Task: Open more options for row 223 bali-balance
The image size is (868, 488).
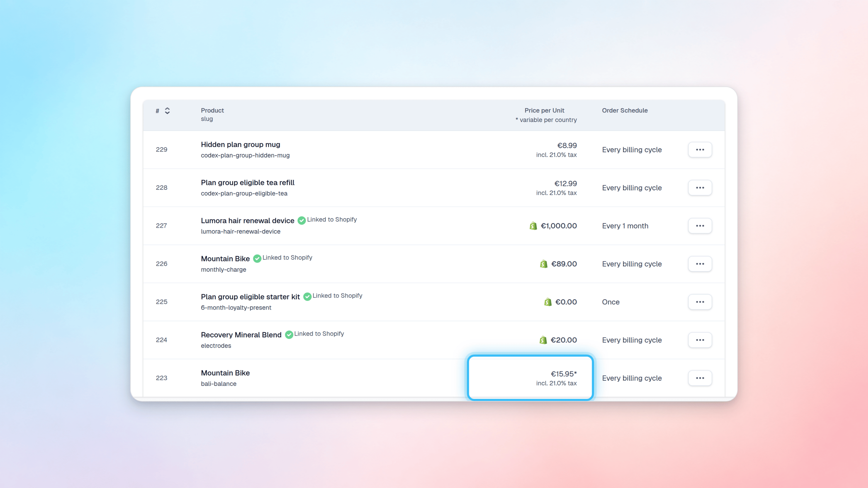Action: [x=700, y=378]
